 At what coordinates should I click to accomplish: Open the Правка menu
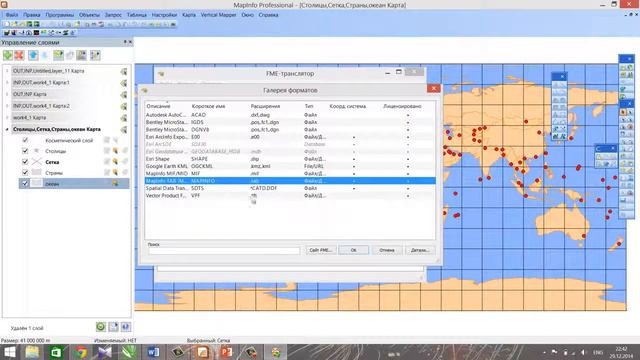31,15
